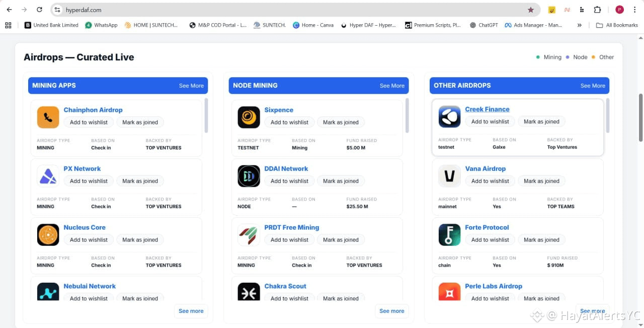Image resolution: width=644 pixels, height=328 pixels.
Task: Open the Vana Airdrop logo icon
Action: [449, 176]
